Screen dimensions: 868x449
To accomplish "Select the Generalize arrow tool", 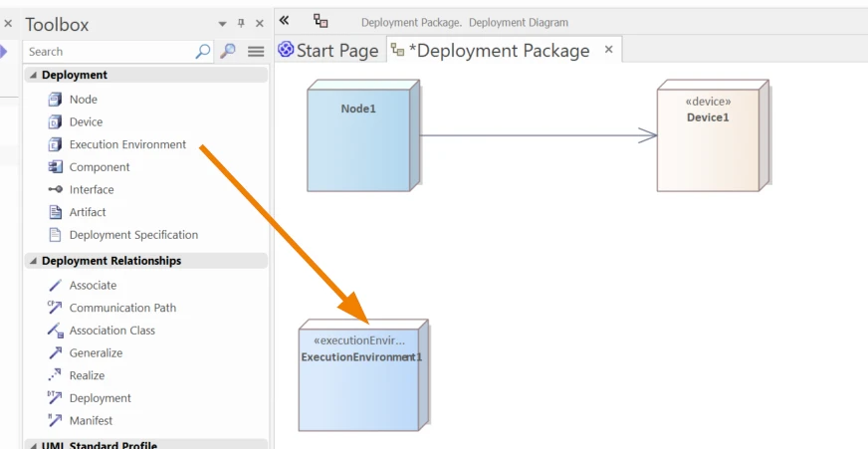I will [55, 352].
